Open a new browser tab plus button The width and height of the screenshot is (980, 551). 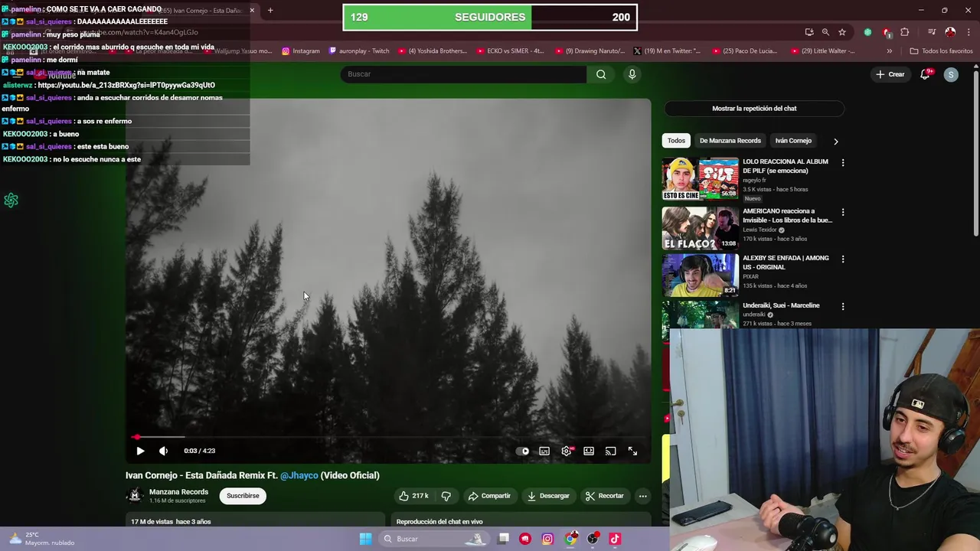point(270,11)
